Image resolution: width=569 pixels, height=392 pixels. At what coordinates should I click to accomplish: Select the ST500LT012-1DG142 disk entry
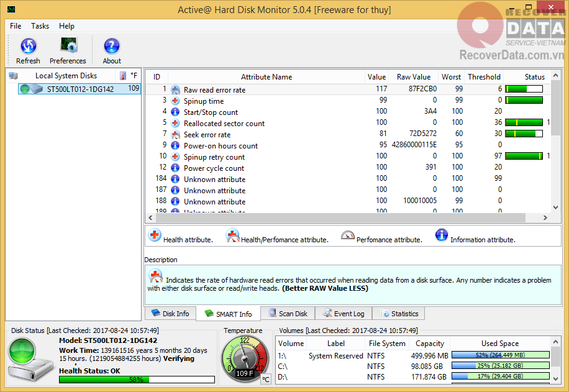tap(80, 89)
